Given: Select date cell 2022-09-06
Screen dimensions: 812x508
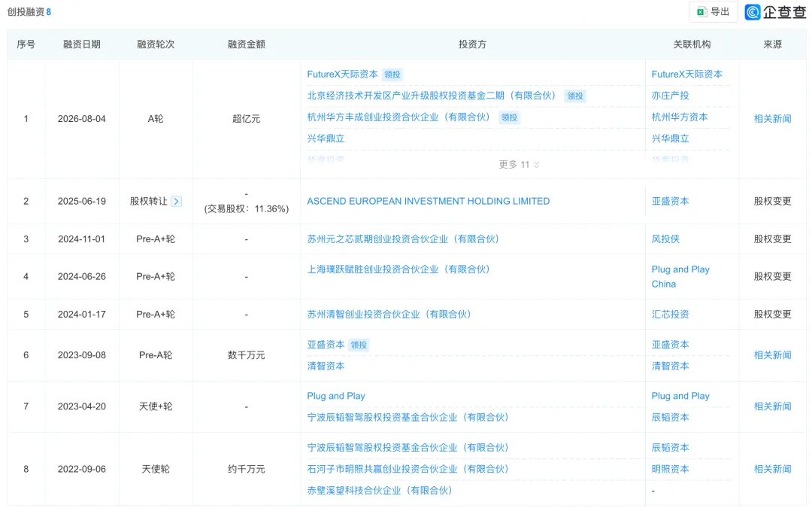Looking at the screenshot, I should pyautogui.click(x=82, y=469).
